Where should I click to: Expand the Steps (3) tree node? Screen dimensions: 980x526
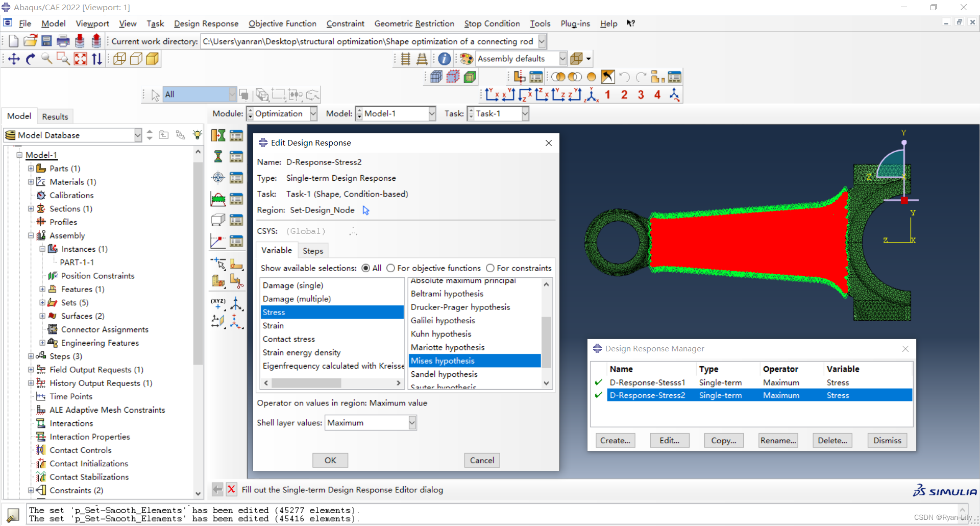(x=31, y=356)
